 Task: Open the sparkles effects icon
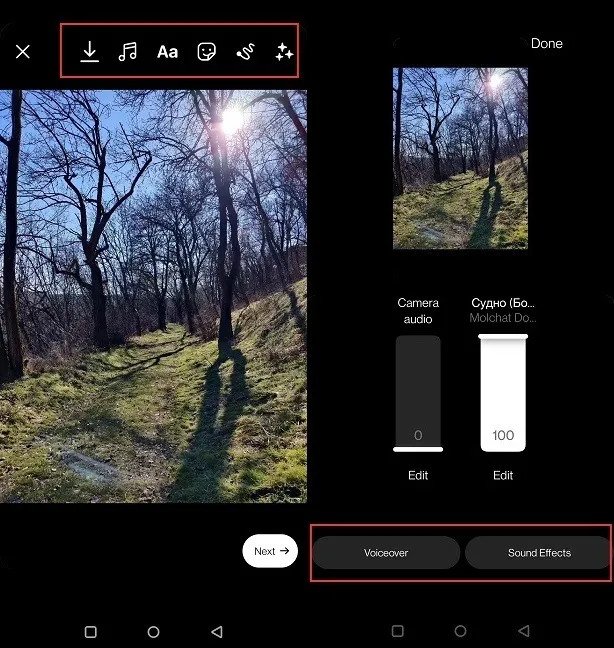[284, 52]
